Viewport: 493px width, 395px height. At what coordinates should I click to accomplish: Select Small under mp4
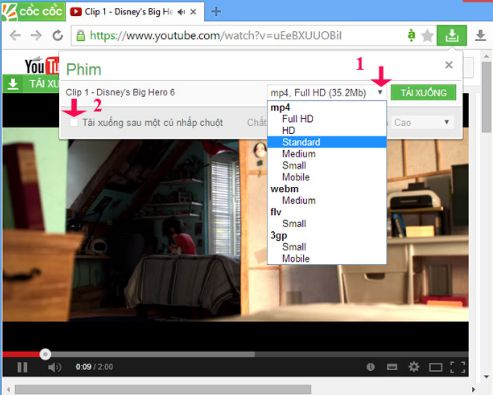pos(327,165)
